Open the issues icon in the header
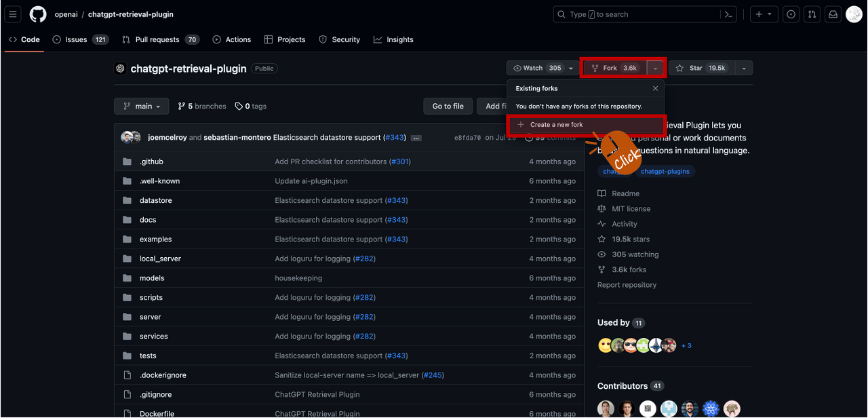868x418 pixels. (791, 14)
